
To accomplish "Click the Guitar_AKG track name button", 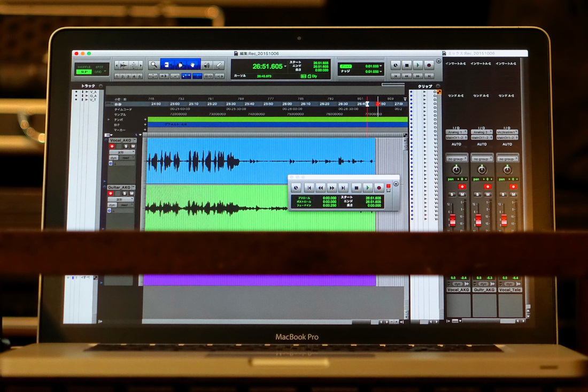I will click(119, 187).
